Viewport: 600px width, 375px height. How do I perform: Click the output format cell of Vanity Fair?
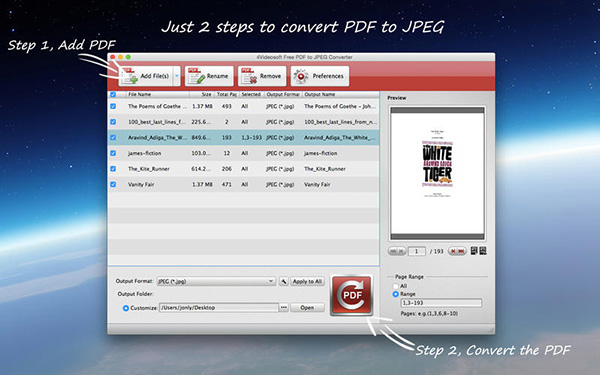point(280,184)
